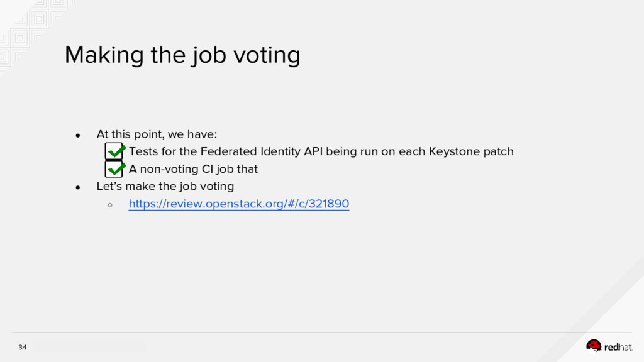Click the word 'Making' in the title
This screenshot has width=644, height=362.
click(104, 56)
